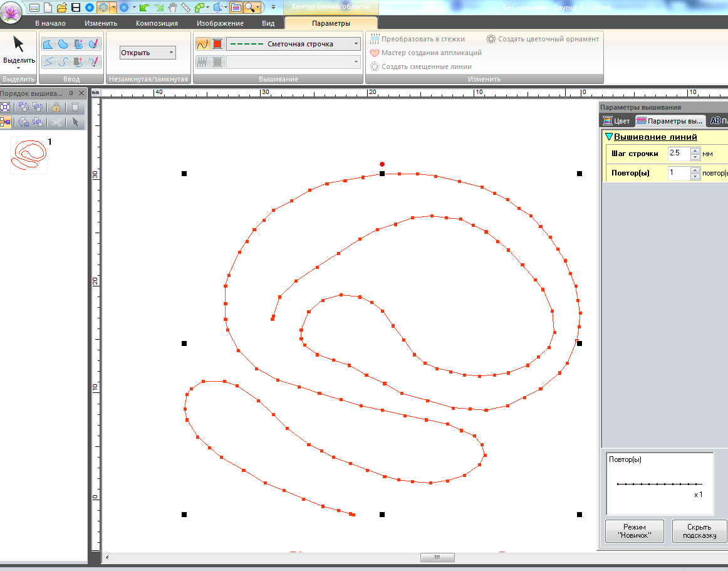Open the Цвет tab in sewing attributes
The width and height of the screenshot is (728, 571).
click(616, 121)
